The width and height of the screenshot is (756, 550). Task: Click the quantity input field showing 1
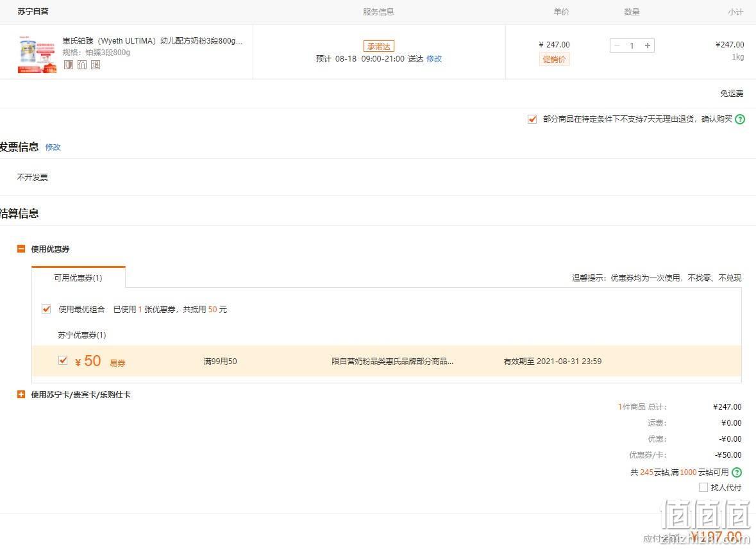tap(632, 46)
